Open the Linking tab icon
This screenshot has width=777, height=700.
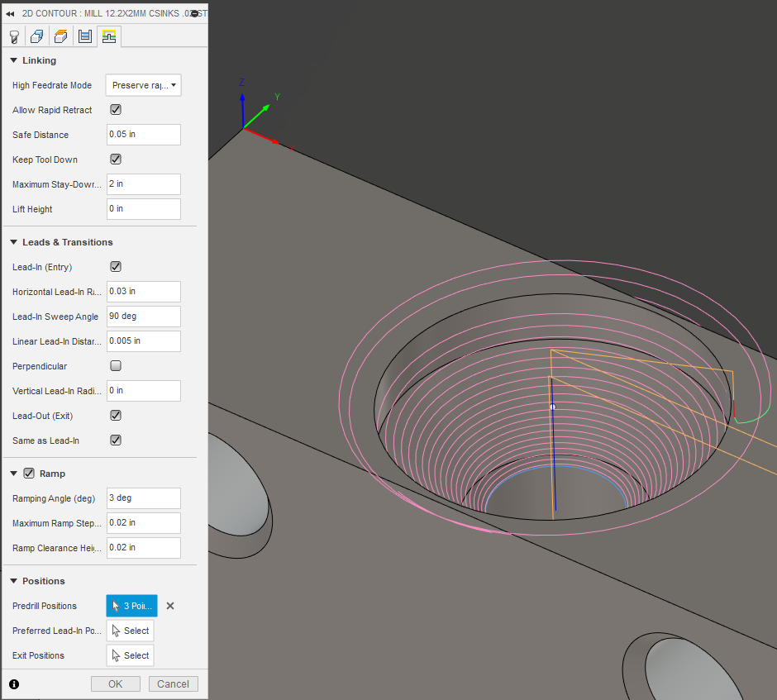click(x=109, y=36)
